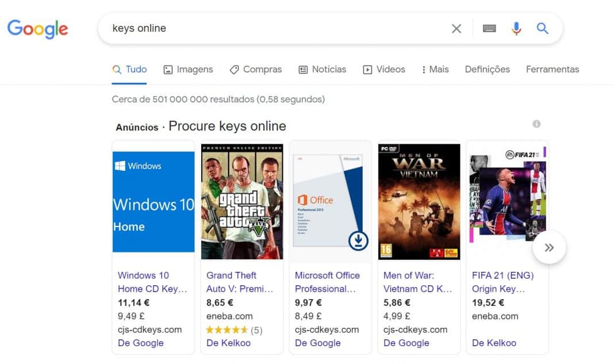Click De Google under Men of War card

[x=406, y=343]
